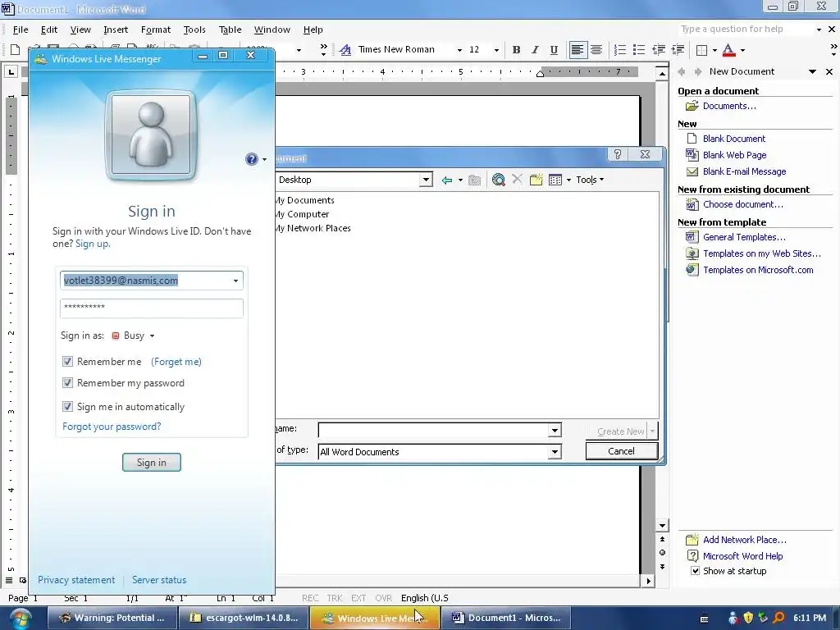Click the security shield tray icon
The height and width of the screenshot is (630, 840).
[748, 618]
